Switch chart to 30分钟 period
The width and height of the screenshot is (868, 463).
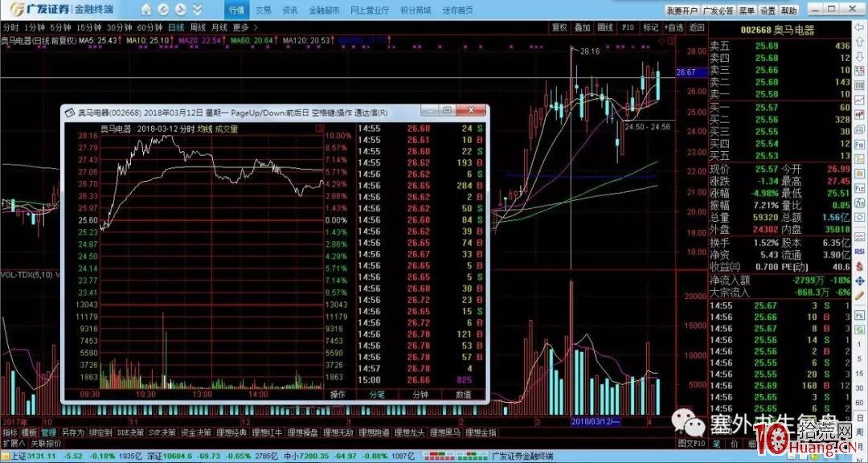point(120,27)
